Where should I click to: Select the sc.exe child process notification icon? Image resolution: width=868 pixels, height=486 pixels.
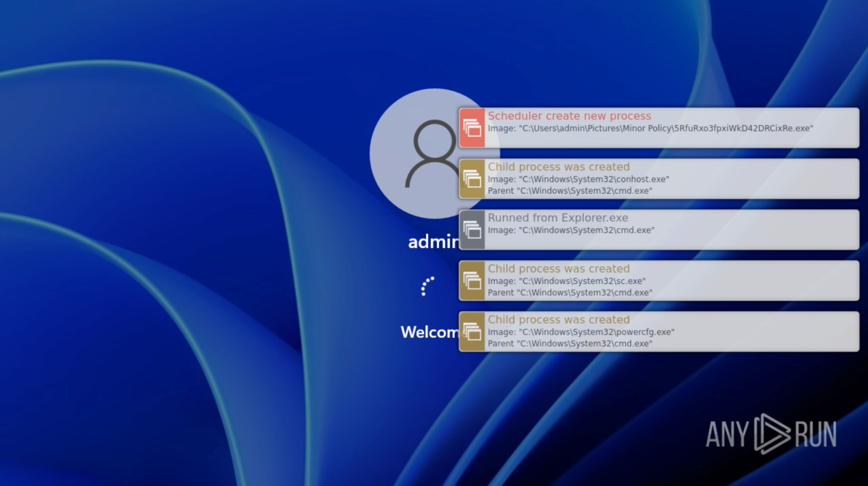coord(472,281)
